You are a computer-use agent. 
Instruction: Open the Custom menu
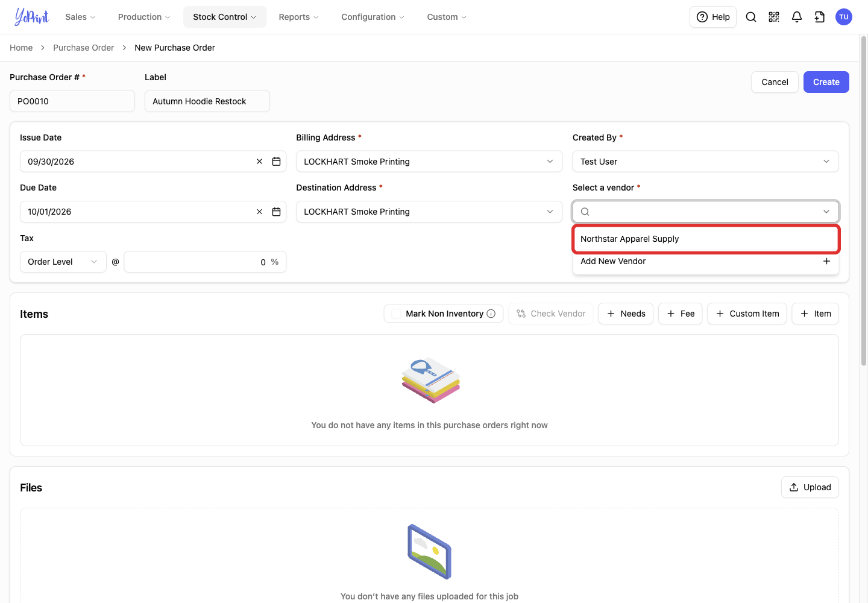tap(447, 17)
